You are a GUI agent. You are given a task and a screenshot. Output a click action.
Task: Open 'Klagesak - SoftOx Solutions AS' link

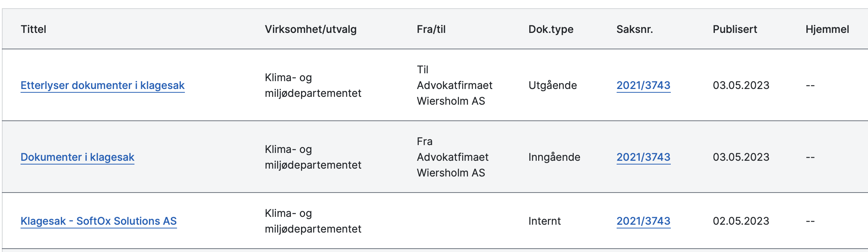point(99,221)
